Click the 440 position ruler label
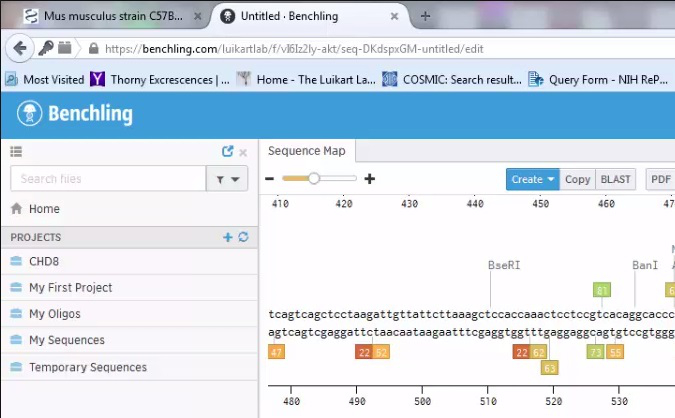 tap(475, 204)
